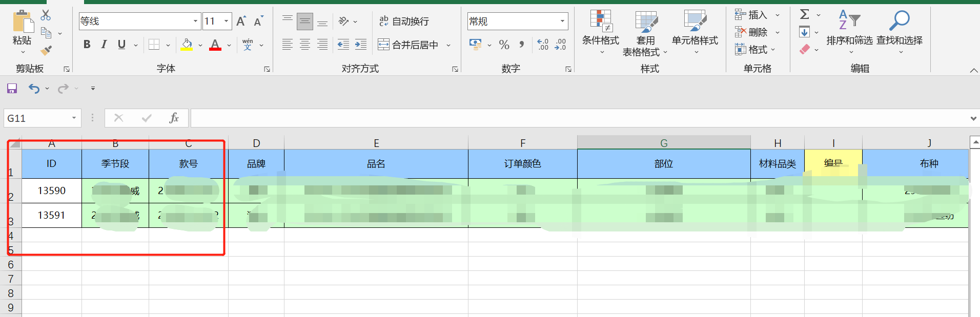Viewport: 980px width, 317px height.
Task: Undo the last action
Action: click(x=34, y=89)
